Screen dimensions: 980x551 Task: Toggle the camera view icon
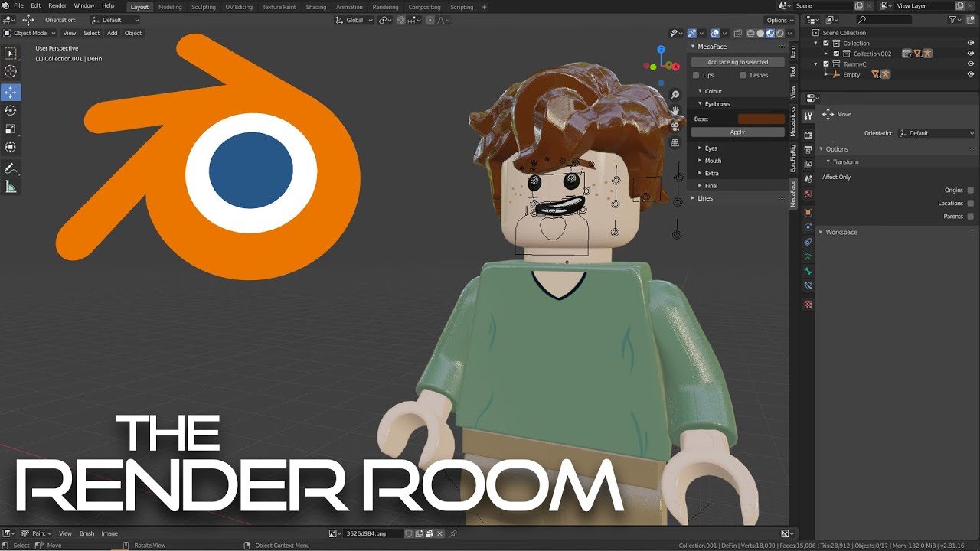(x=675, y=127)
